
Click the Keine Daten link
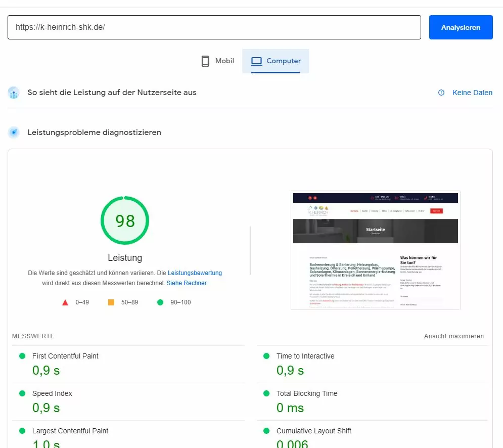(472, 93)
